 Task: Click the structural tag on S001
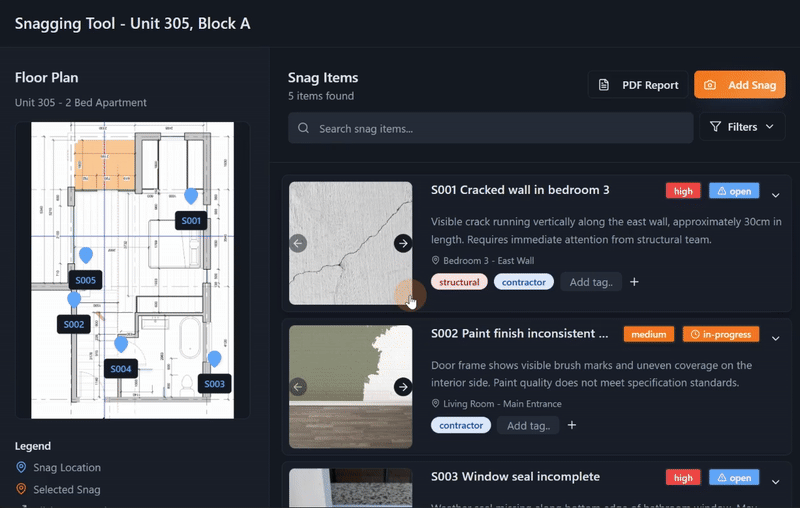(x=459, y=282)
